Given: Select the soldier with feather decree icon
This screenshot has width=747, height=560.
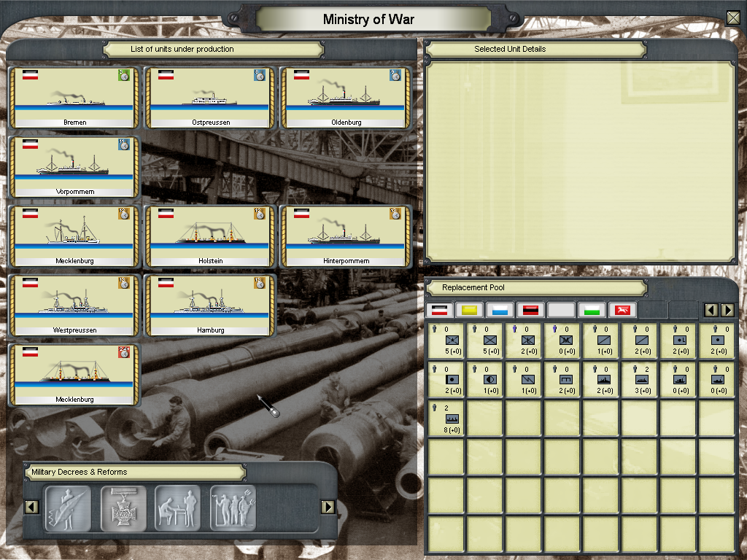Looking at the screenshot, I should tap(68, 507).
